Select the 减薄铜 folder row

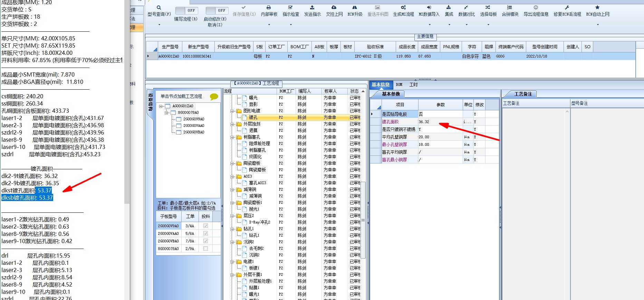250,190
